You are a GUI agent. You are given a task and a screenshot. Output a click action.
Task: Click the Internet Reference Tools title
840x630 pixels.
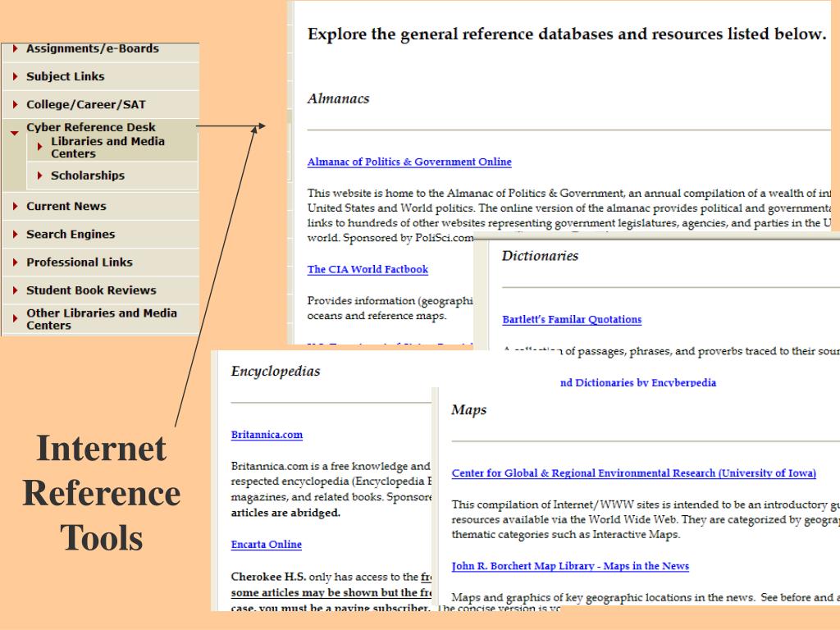point(101,493)
